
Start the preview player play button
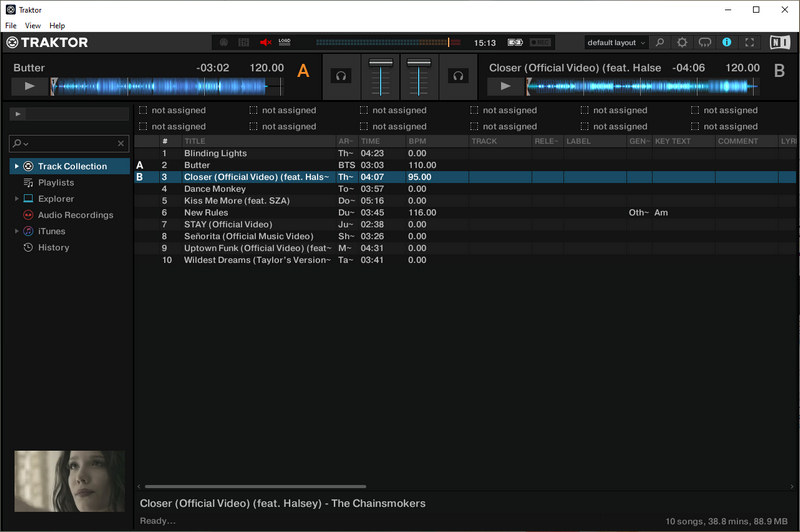pyautogui.click(x=18, y=114)
